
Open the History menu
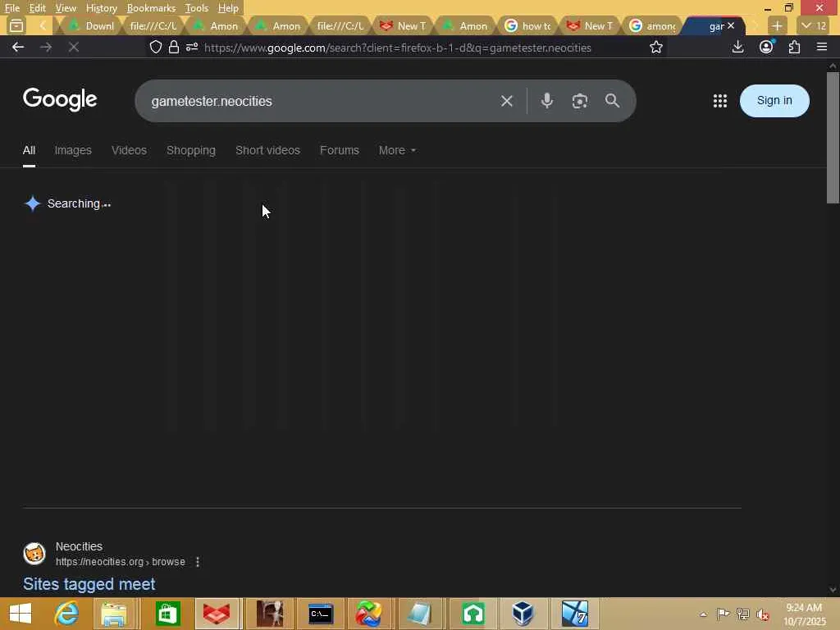pos(101,8)
